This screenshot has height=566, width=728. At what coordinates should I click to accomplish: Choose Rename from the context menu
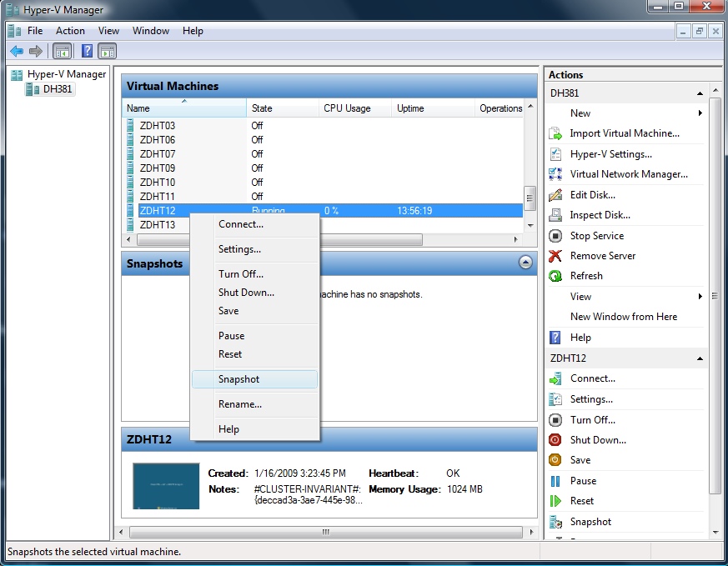tap(241, 404)
